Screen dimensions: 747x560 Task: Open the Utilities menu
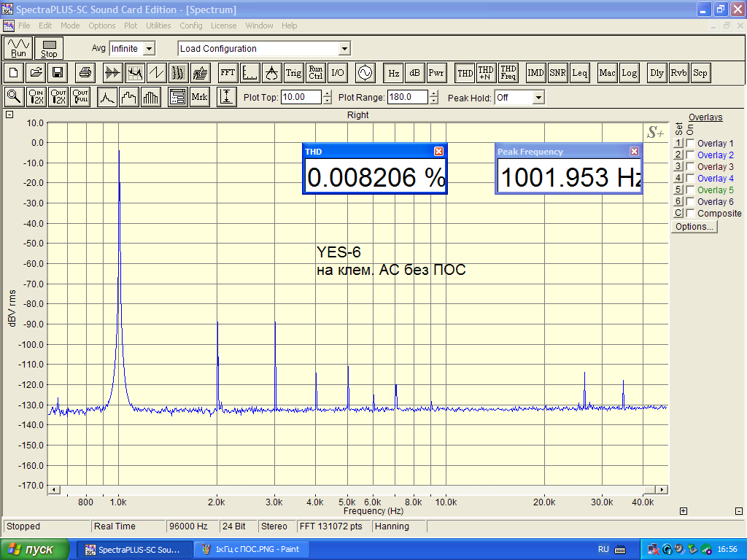tap(158, 26)
